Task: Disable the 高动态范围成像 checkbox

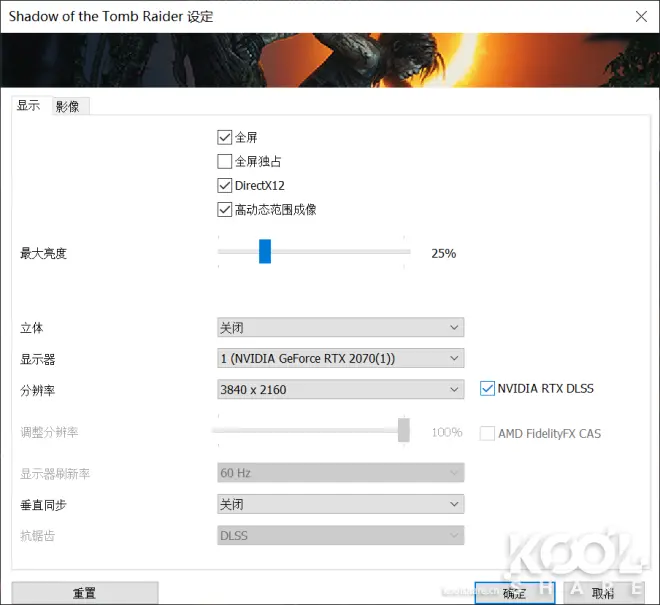Action: (224, 209)
